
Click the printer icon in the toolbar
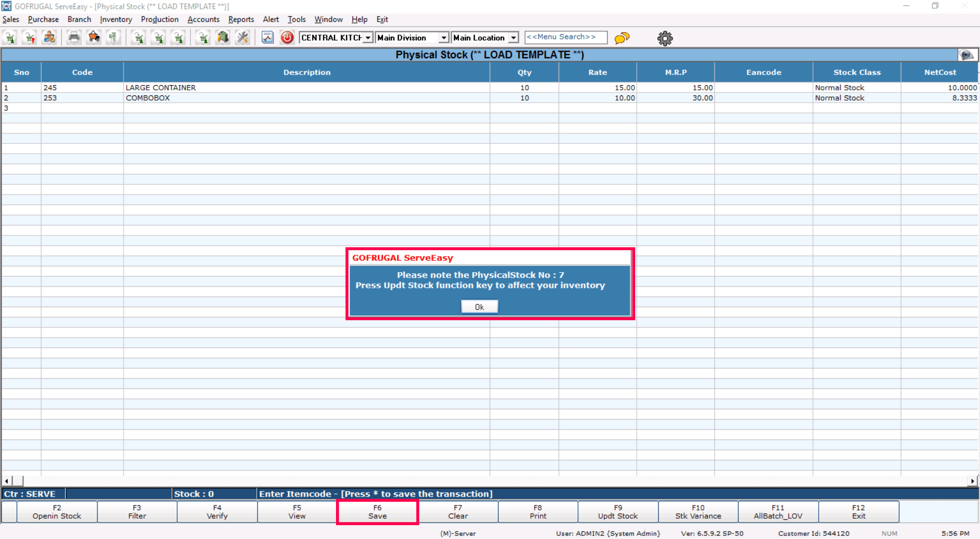click(x=74, y=38)
